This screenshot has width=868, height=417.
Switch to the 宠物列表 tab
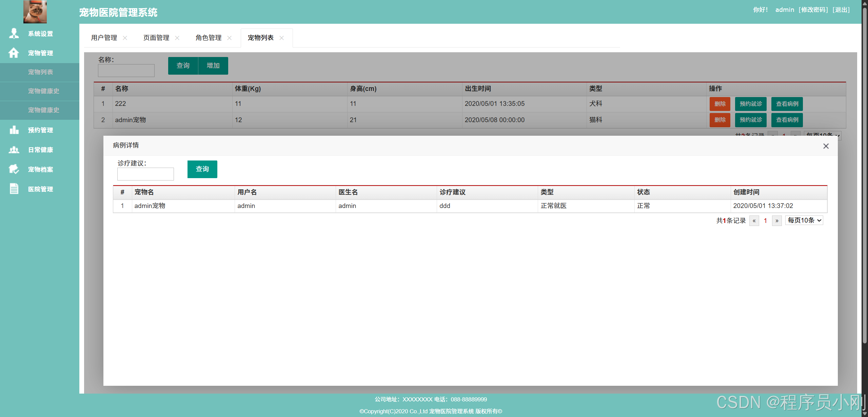260,38
